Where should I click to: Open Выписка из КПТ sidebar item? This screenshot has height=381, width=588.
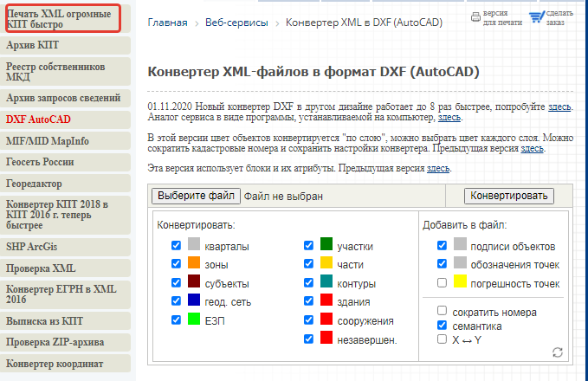click(x=65, y=321)
